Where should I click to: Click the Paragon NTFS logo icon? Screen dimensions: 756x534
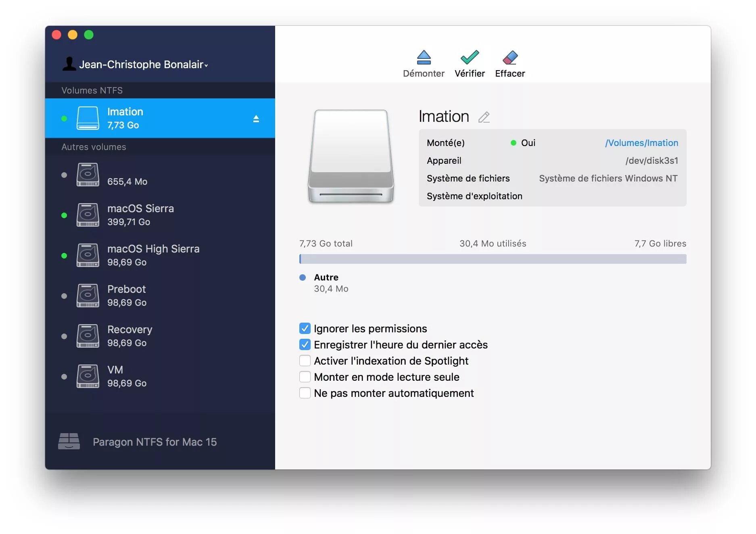[x=69, y=441]
